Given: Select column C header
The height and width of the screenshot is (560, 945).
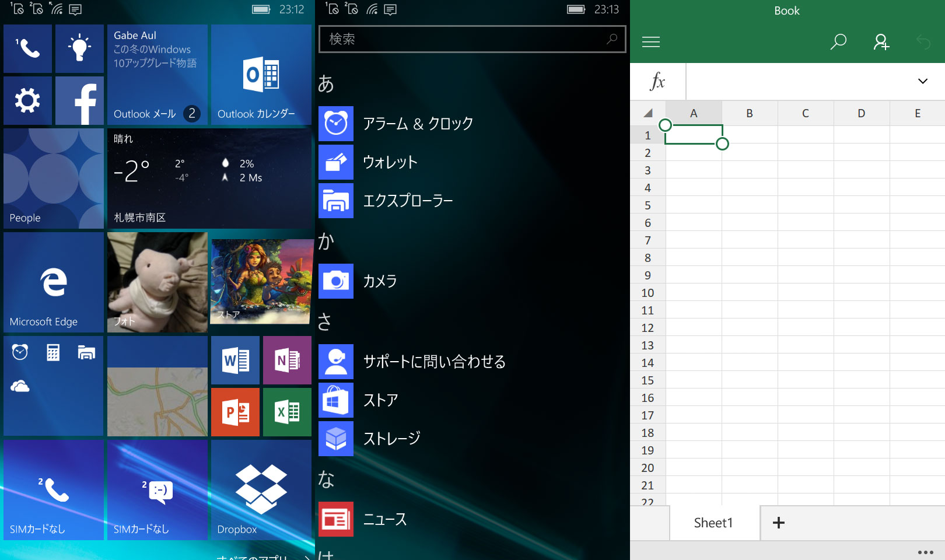Looking at the screenshot, I should [x=806, y=113].
